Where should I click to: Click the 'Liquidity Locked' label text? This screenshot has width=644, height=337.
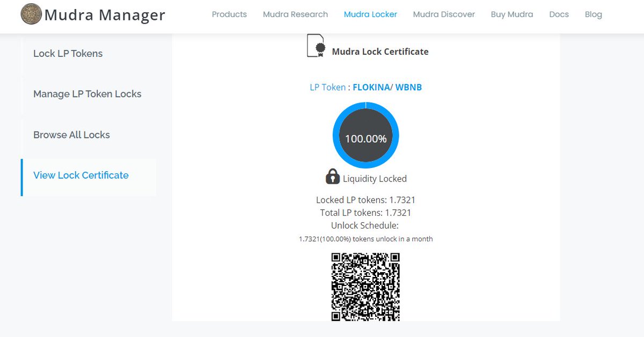(375, 179)
